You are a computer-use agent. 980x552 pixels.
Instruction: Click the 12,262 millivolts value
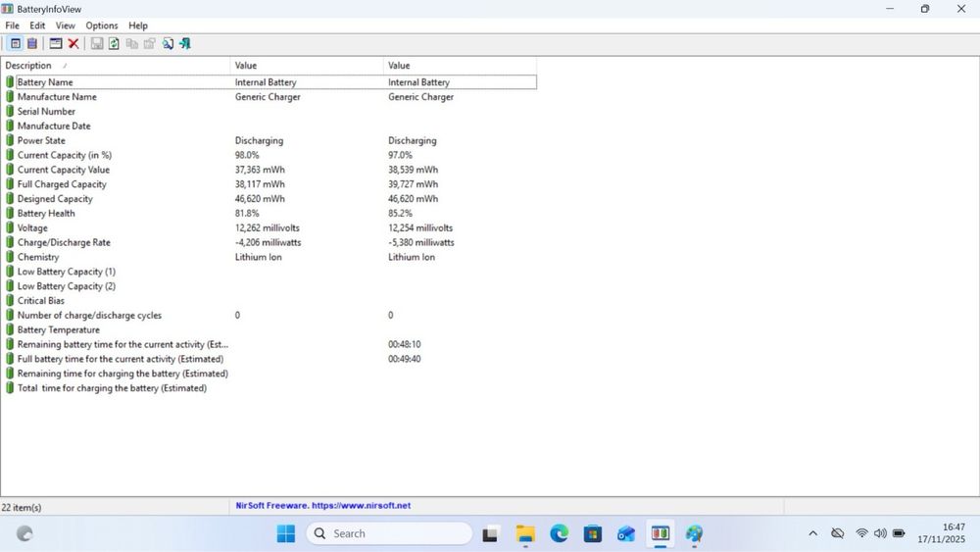[268, 228]
